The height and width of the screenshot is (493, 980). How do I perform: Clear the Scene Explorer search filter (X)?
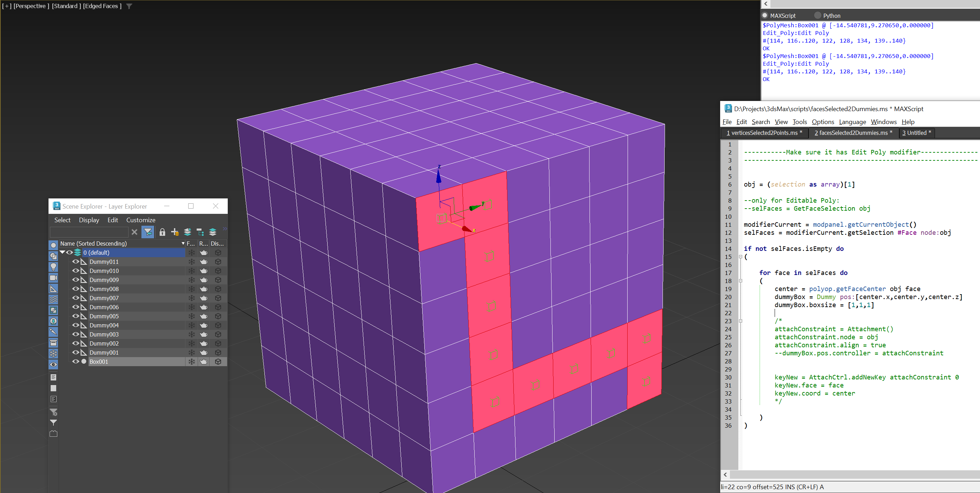134,232
